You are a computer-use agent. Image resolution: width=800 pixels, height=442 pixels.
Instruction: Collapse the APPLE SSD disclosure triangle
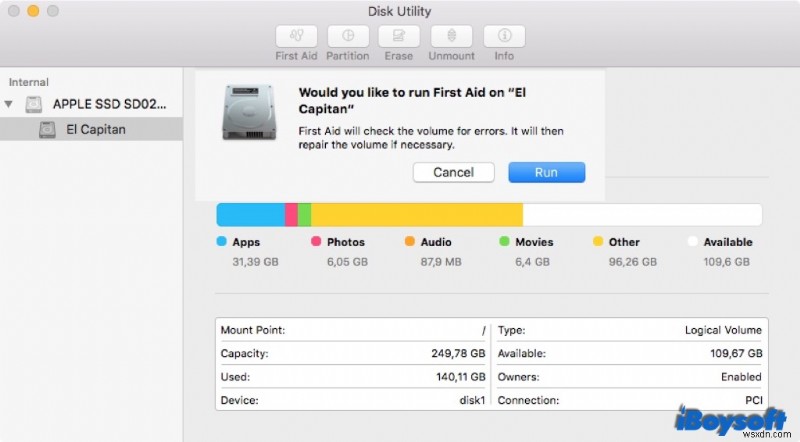coord(9,104)
